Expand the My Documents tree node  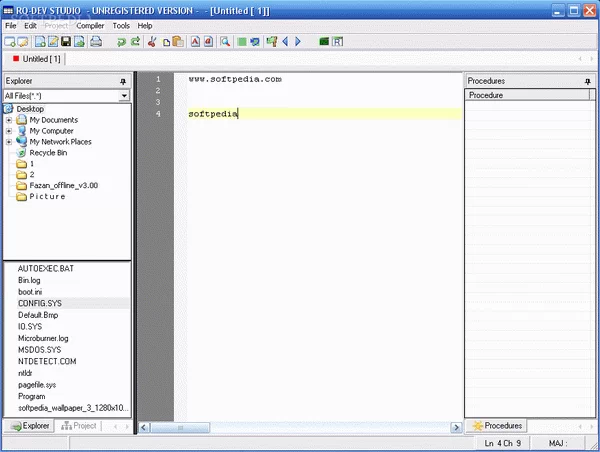9,120
